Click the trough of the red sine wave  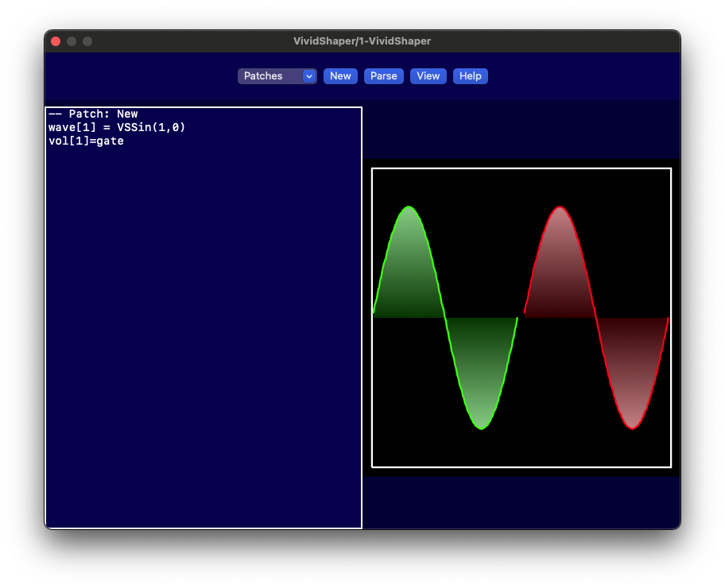[632, 427]
